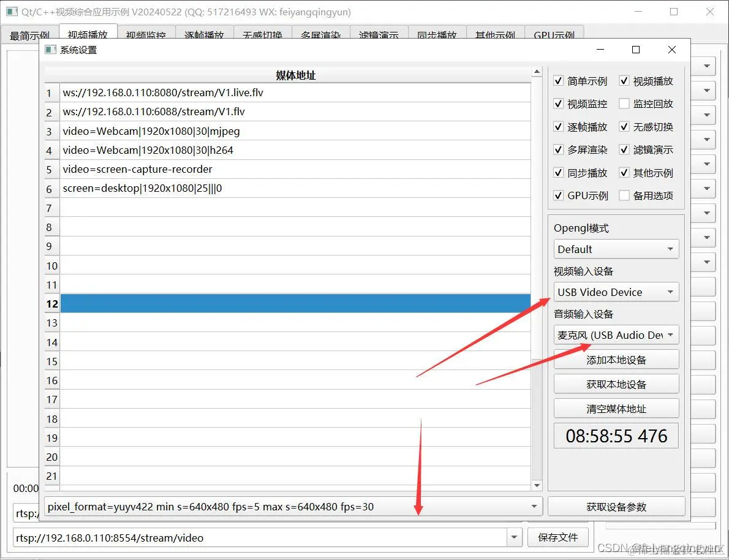Select the video=Webcam|1920x1080|30|h264 row
Image resolution: width=729 pixels, height=560 pixels.
tap(295, 150)
